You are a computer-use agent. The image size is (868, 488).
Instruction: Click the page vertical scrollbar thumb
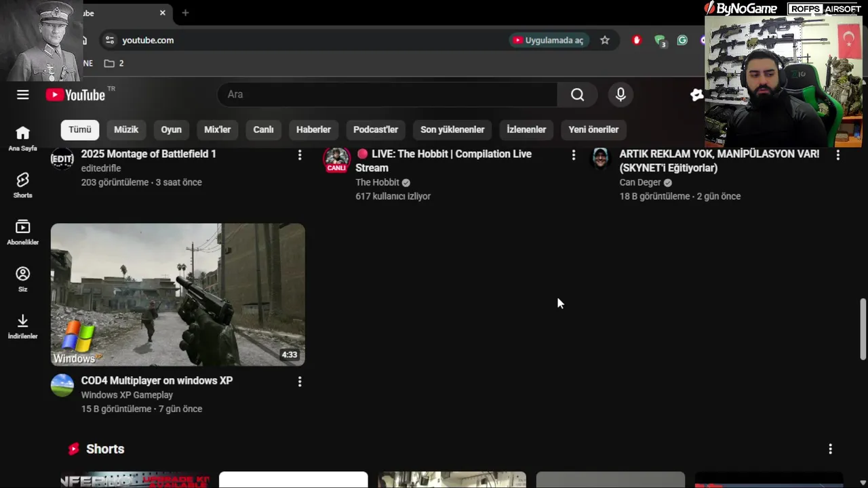[863, 329]
